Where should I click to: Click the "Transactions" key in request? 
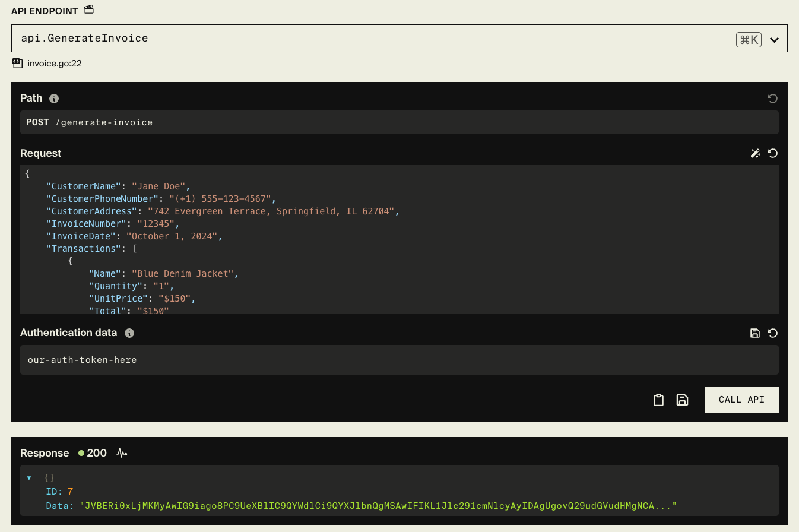(83, 249)
